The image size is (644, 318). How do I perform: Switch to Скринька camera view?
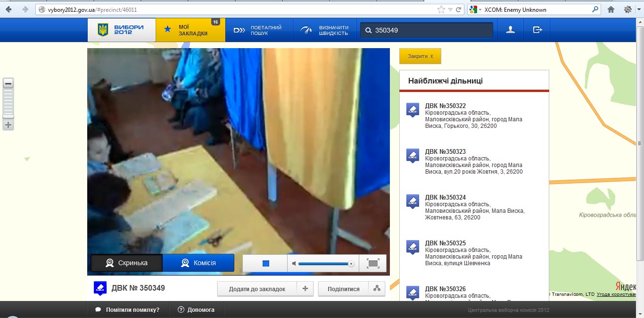(126, 263)
